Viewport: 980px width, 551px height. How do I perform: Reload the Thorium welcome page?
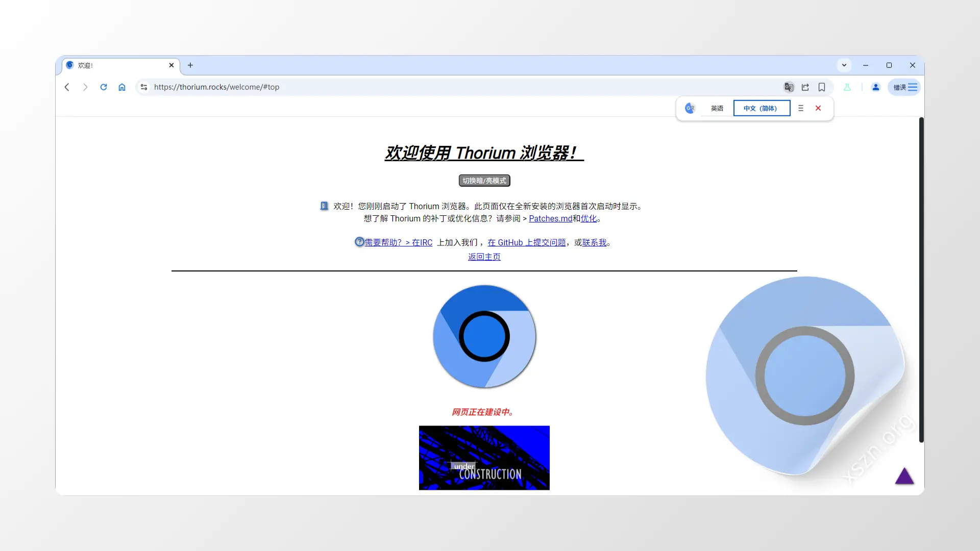pyautogui.click(x=104, y=87)
